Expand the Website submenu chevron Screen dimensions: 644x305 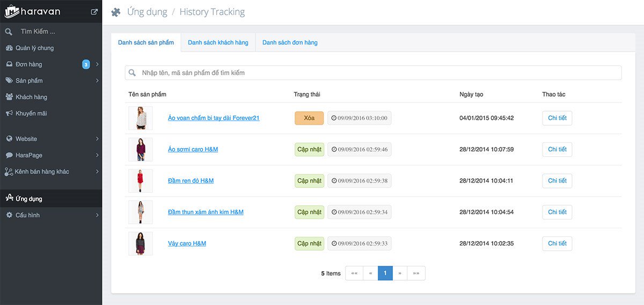[x=97, y=139]
